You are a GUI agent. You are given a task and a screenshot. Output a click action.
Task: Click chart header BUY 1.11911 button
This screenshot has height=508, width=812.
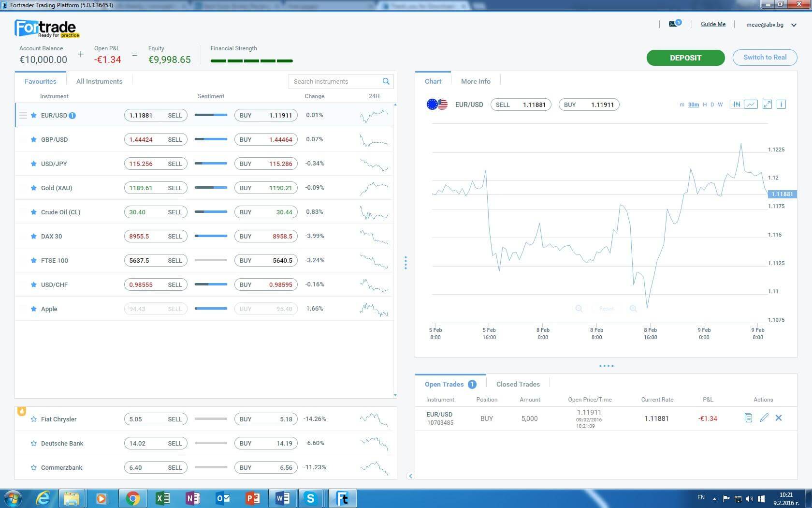(x=589, y=105)
